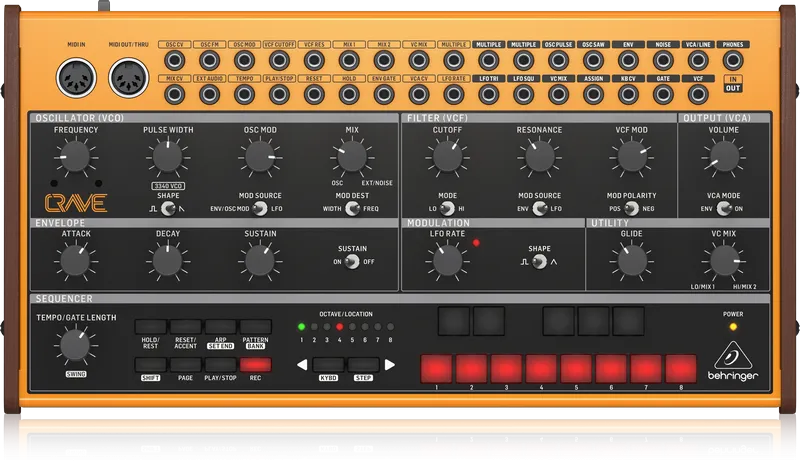The image size is (800, 469).
Task: Click the MIDI OUT/THRU DIN socket
Action: pos(129,78)
